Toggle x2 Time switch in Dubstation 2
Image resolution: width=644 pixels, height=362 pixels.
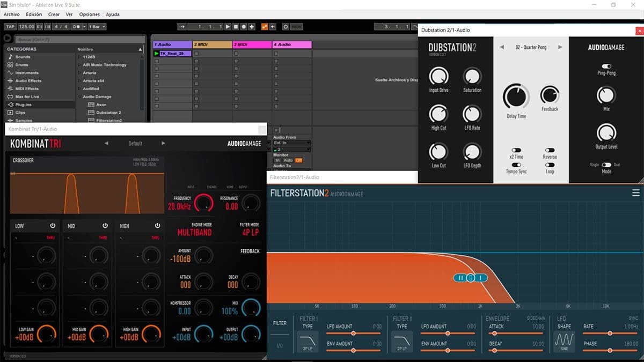click(x=516, y=151)
